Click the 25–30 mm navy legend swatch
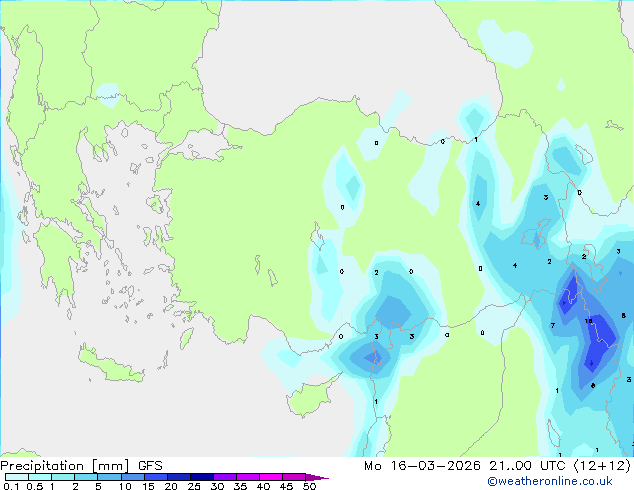This screenshot has width=634, height=490. coord(202,477)
